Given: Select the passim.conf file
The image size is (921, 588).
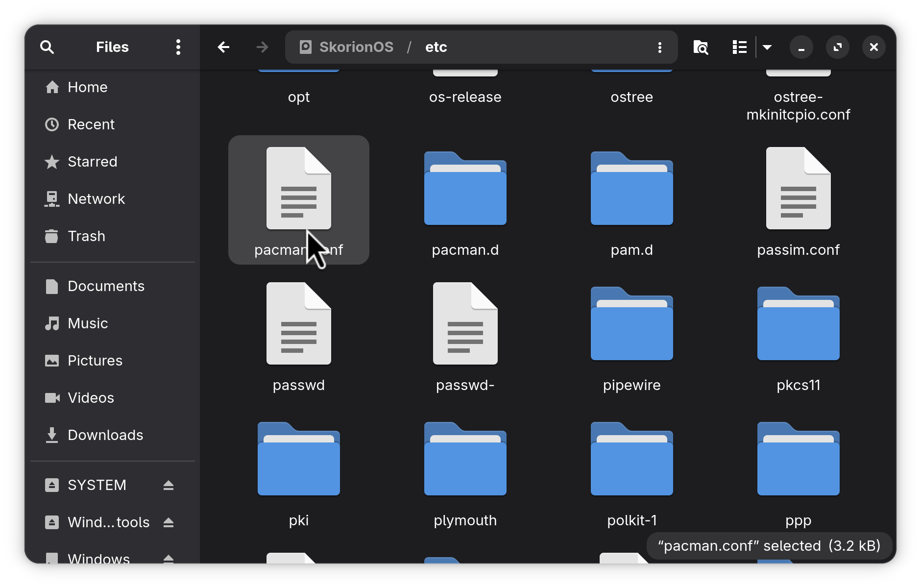Looking at the screenshot, I should (x=798, y=201).
